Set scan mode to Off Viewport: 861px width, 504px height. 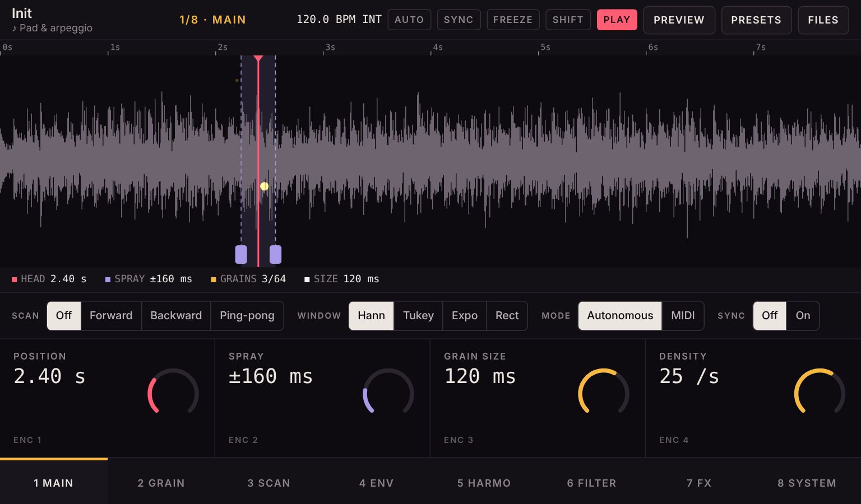(x=64, y=316)
